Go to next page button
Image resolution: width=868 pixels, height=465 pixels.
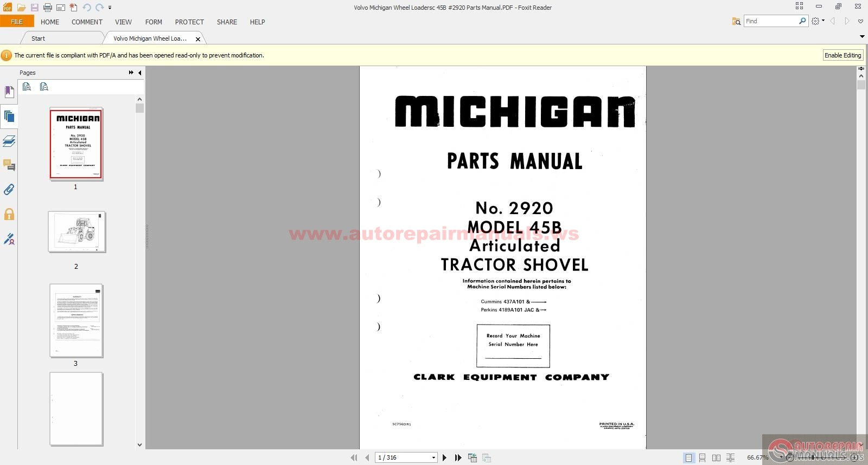pyautogui.click(x=444, y=457)
